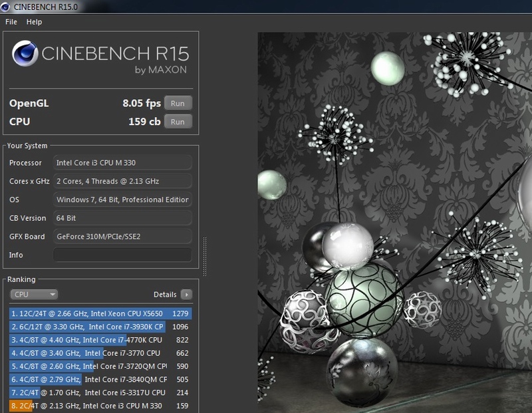The image size is (532, 413).
Task: Select ranking row 4 Core i7-3770
Action: pyautogui.click(x=100, y=353)
